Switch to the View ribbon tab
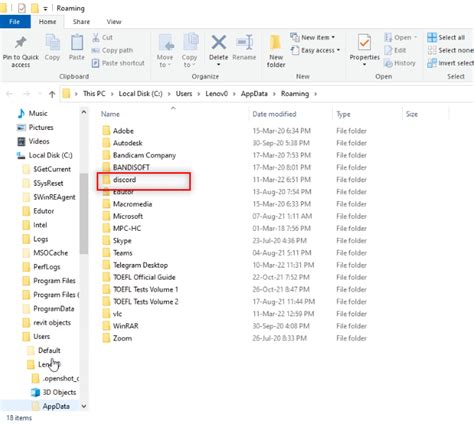 [114, 22]
